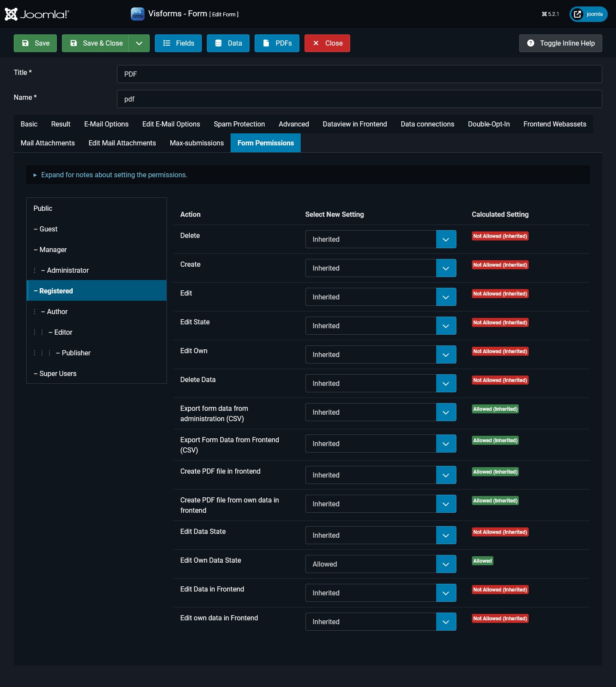Viewport: 616px width, 687px height.
Task: Select the Editor user group
Action: 96,332
